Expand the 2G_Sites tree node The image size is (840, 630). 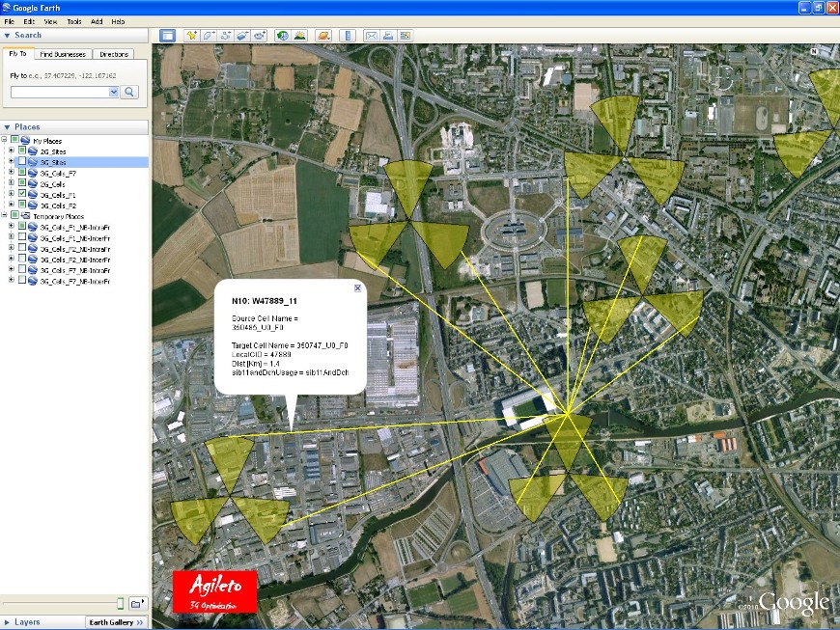tap(12, 151)
